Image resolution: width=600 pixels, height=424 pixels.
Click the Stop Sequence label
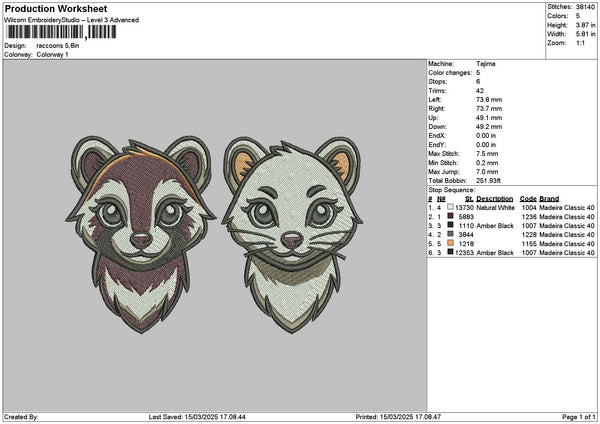(451, 188)
